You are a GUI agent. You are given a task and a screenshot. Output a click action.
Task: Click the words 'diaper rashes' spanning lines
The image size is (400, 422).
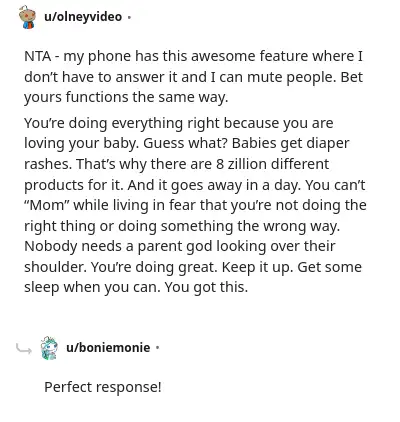click(187, 154)
